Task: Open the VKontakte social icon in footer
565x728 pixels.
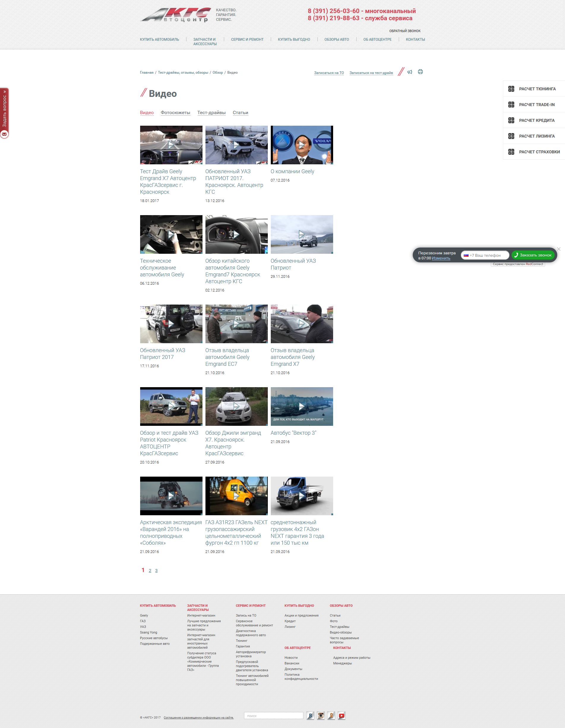Action: 311,715
